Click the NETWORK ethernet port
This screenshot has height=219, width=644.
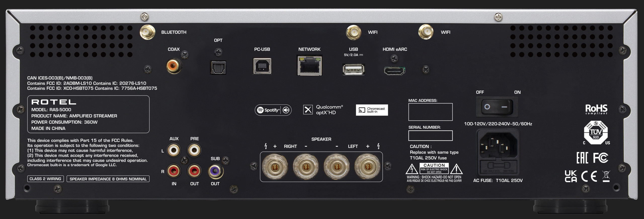pos(310,66)
